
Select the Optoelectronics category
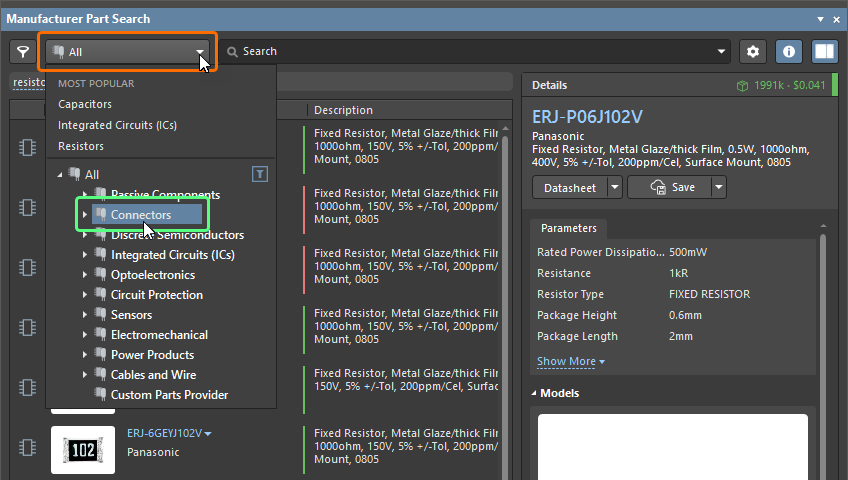point(153,275)
